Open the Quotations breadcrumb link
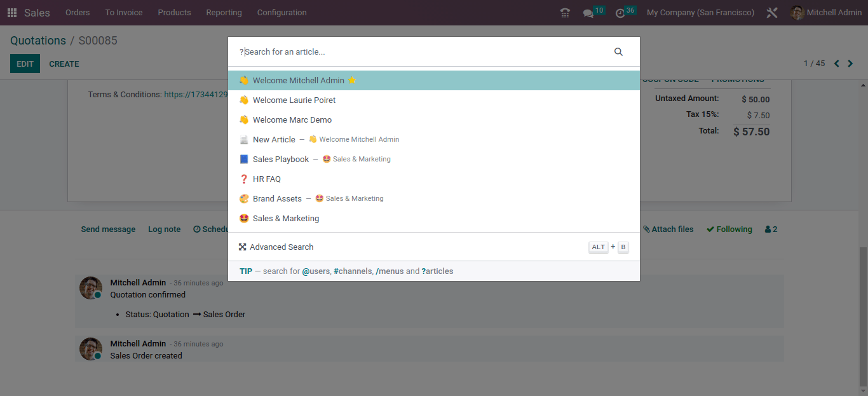 coord(38,41)
